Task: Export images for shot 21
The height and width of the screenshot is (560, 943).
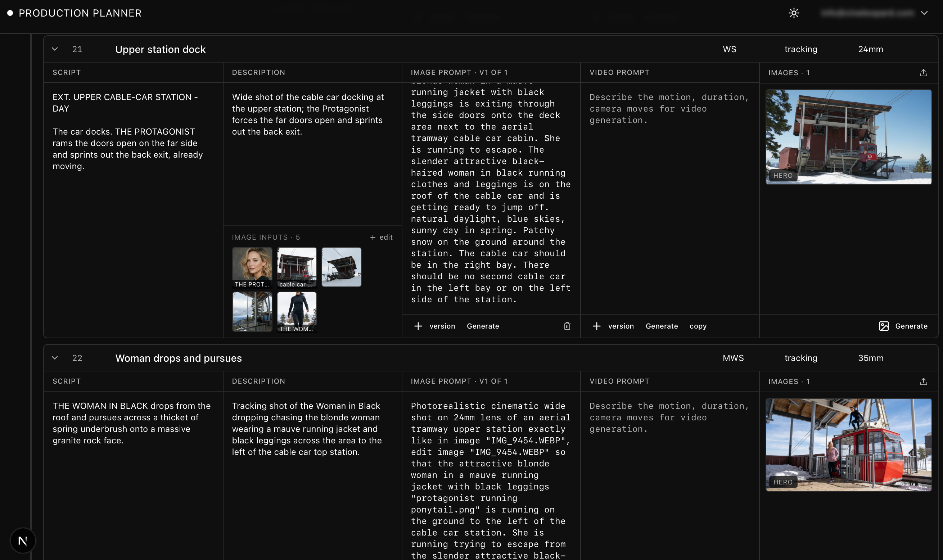Action: point(923,73)
